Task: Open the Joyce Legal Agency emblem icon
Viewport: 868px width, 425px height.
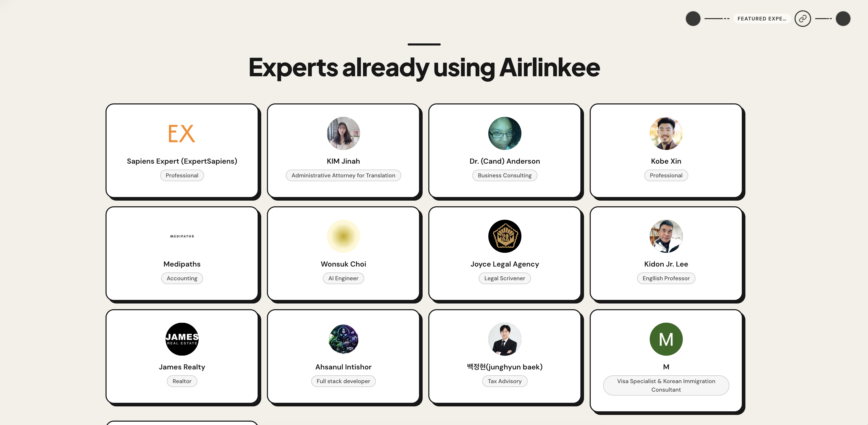Action: 504,236
